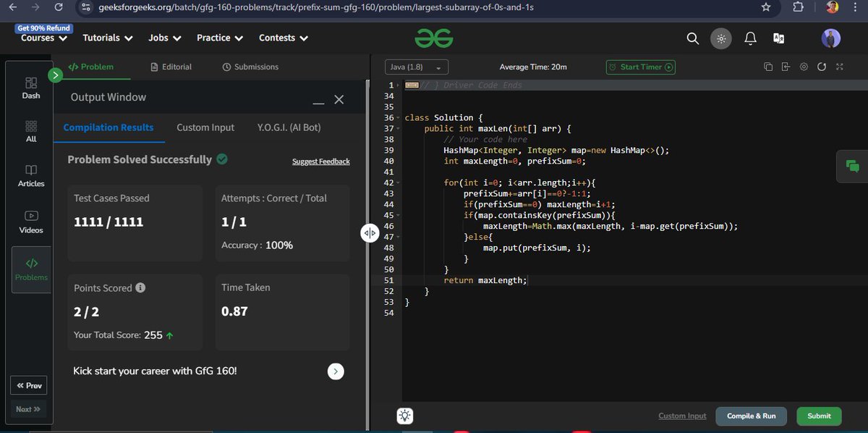
Task: Switch to the Editorial tab
Action: tap(171, 67)
